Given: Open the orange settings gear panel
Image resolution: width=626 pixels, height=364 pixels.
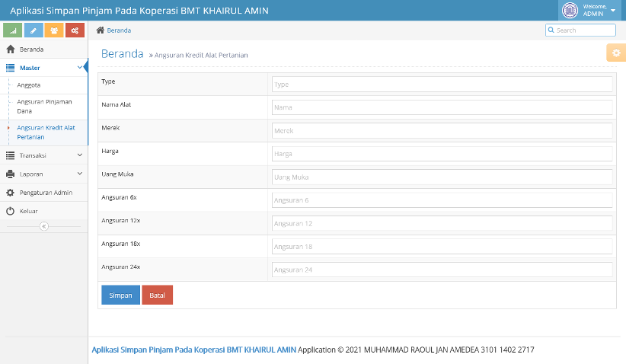Looking at the screenshot, I should point(616,53).
